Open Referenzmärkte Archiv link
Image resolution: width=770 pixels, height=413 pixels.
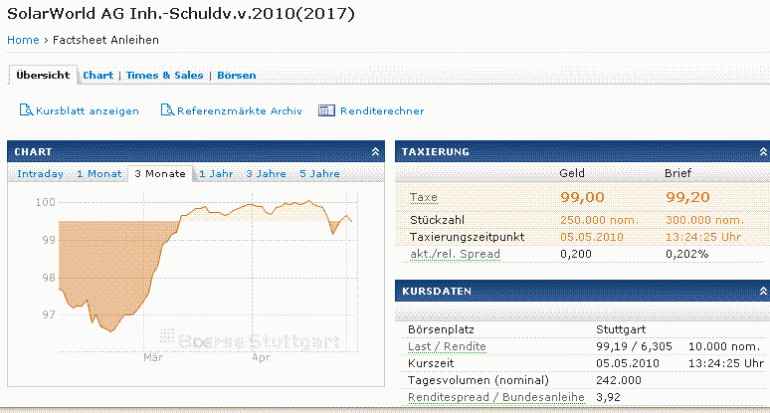[240, 111]
